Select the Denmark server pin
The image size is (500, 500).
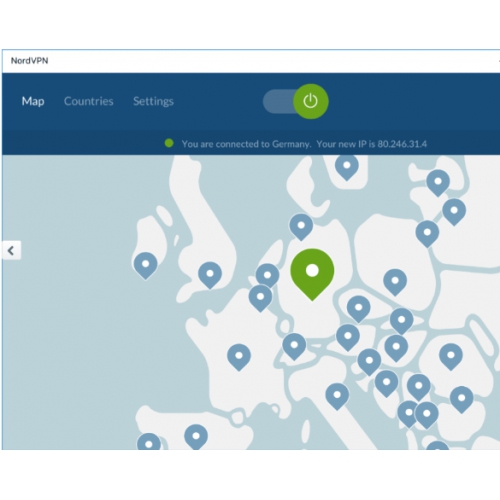click(301, 227)
